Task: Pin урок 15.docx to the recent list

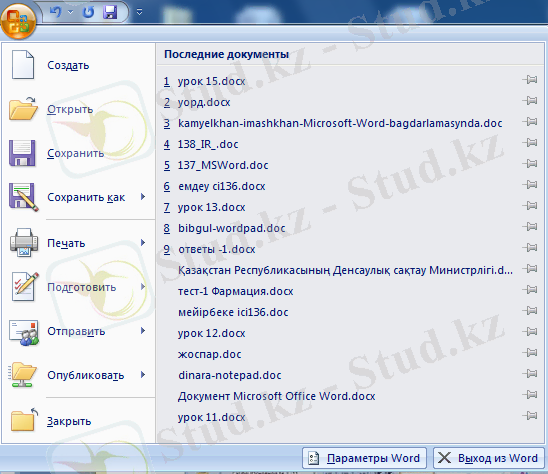Action: point(530,80)
